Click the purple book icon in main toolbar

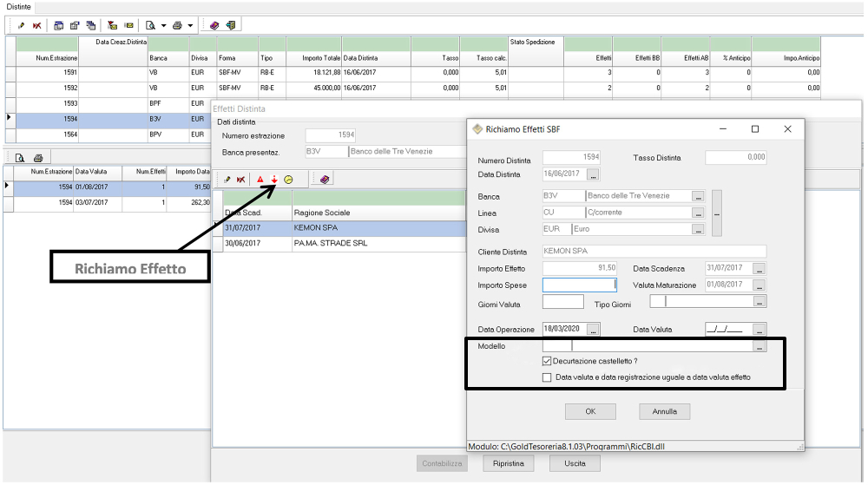[214, 25]
